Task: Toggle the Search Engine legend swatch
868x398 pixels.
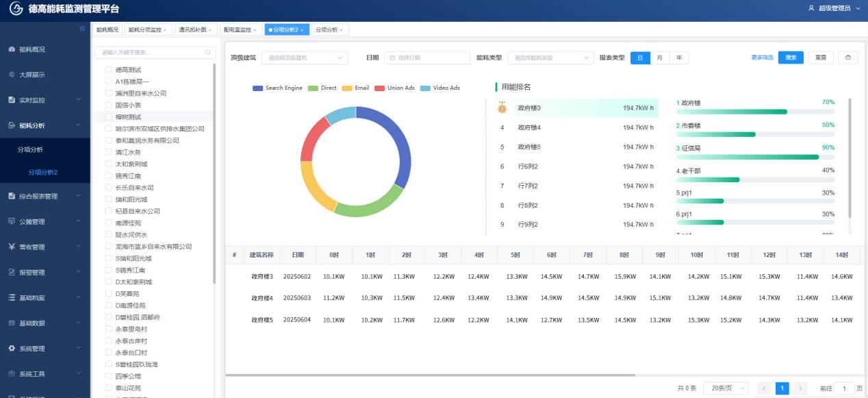Action: click(258, 88)
